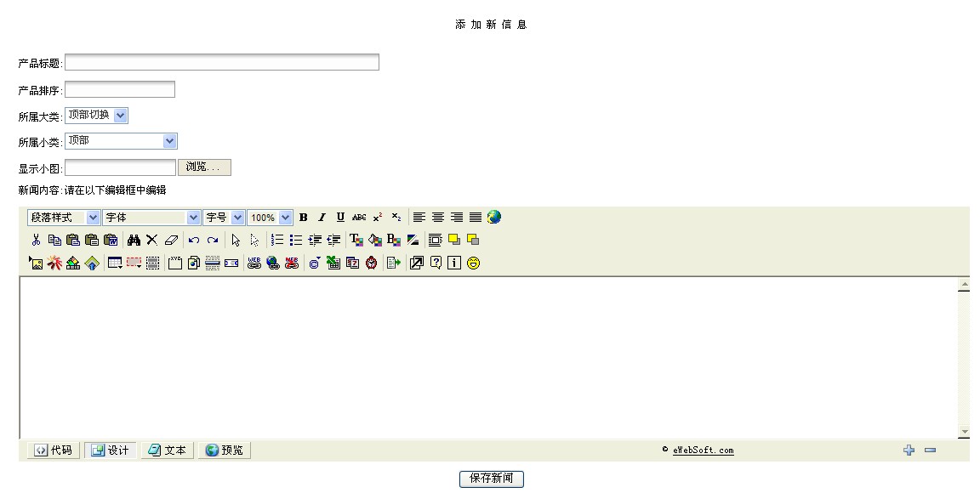Focus the 产品标题 title input field
Image resolution: width=980 pixels, height=493 pixels.
222,62
